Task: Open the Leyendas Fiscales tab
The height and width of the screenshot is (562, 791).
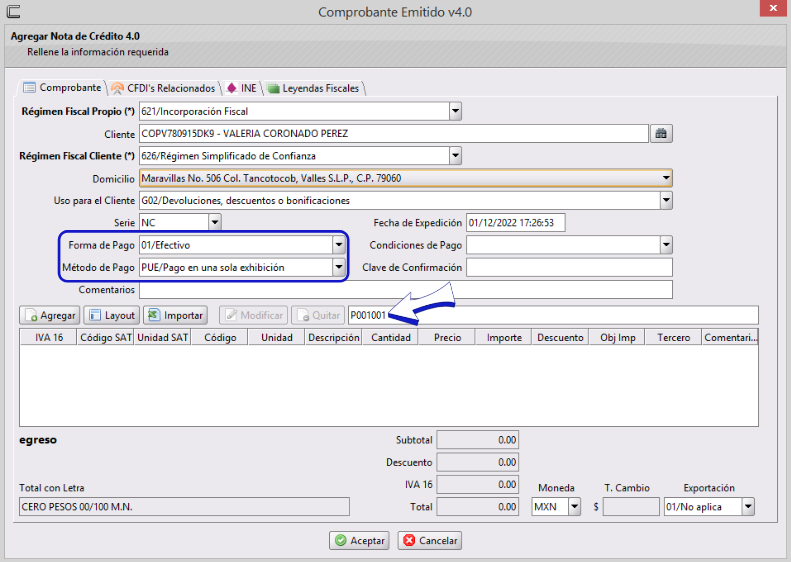Action: 314,88
